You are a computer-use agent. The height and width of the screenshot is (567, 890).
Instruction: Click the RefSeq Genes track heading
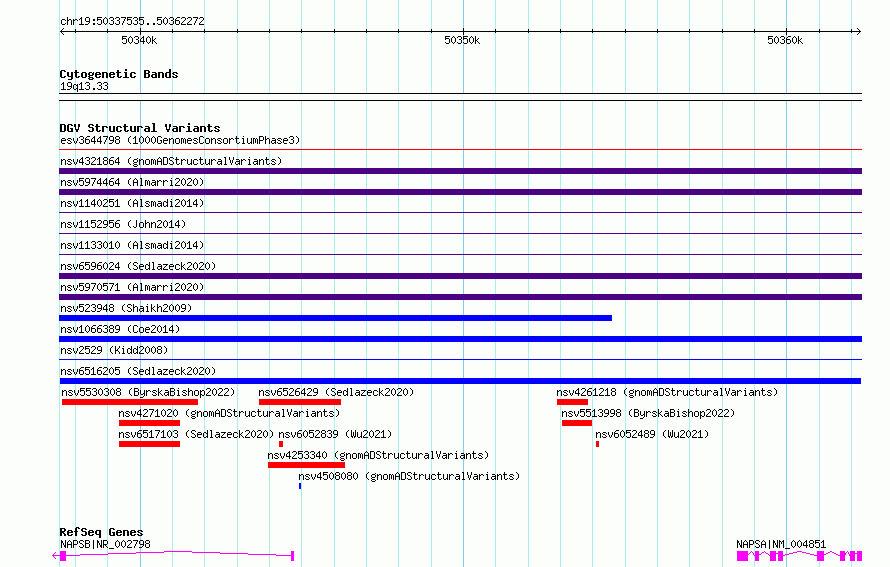[101, 532]
